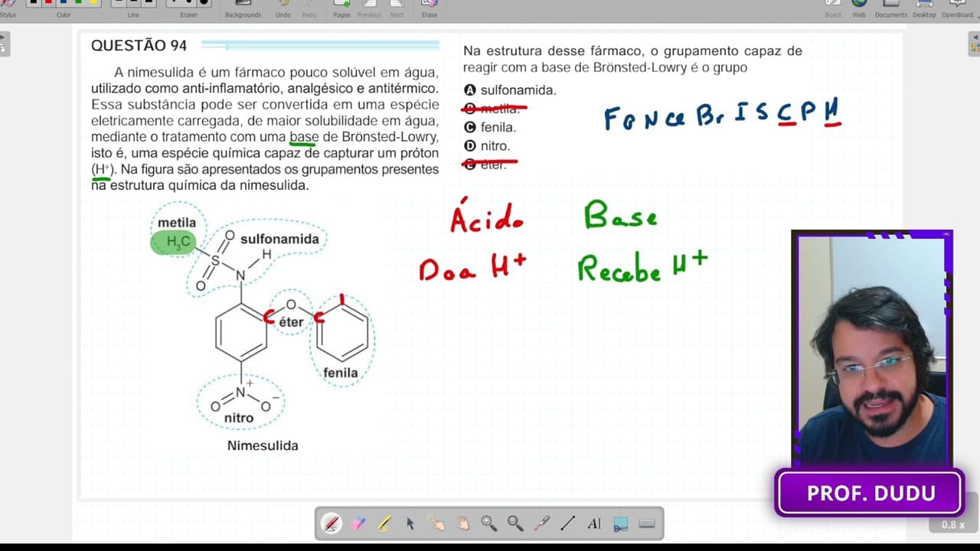This screenshot has width=980, height=551.
Task: Toggle the Stylus mode button
Action: [8, 8]
